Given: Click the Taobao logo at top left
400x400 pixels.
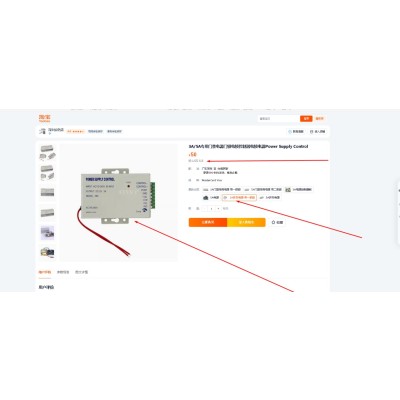Looking at the screenshot, I should pos(45,118).
